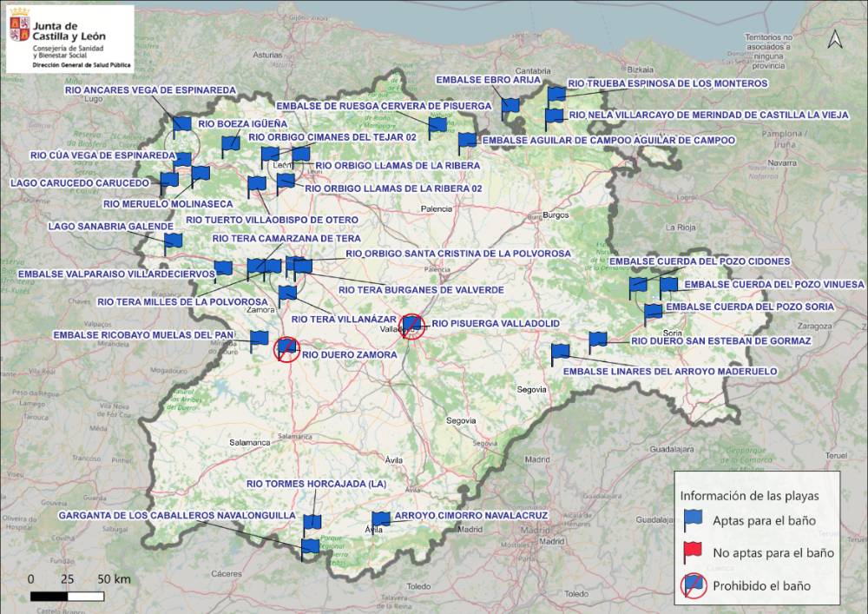
Task: Click the Rio Meruelo Molinaseca flag
Action: (200, 176)
